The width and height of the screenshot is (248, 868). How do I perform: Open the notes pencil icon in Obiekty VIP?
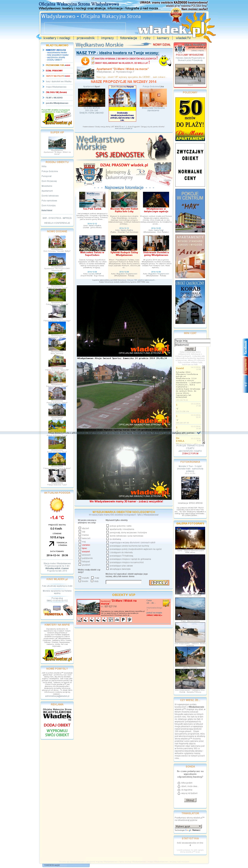tap(166, 603)
